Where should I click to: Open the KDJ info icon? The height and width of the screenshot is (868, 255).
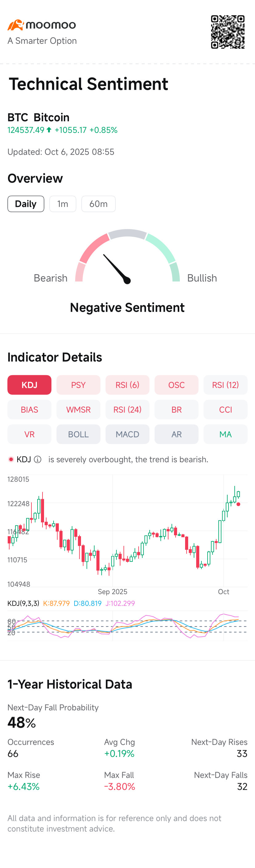(x=38, y=459)
